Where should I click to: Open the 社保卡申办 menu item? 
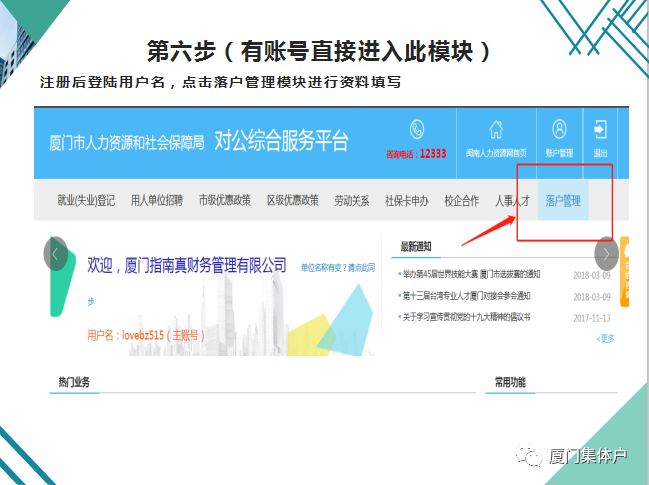click(x=406, y=201)
